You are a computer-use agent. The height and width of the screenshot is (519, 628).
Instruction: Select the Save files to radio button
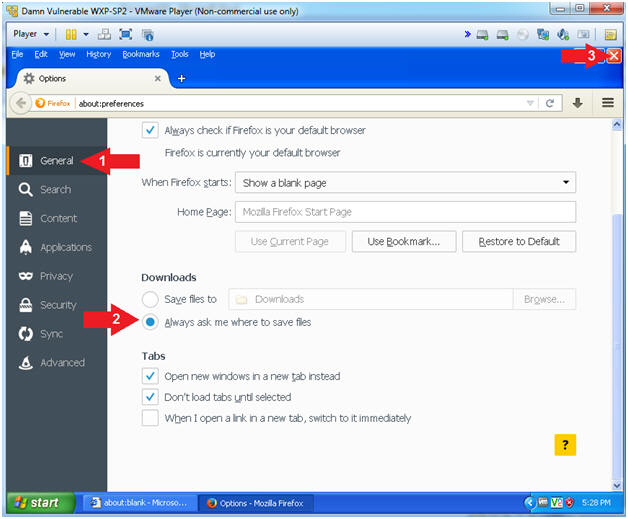point(150,299)
